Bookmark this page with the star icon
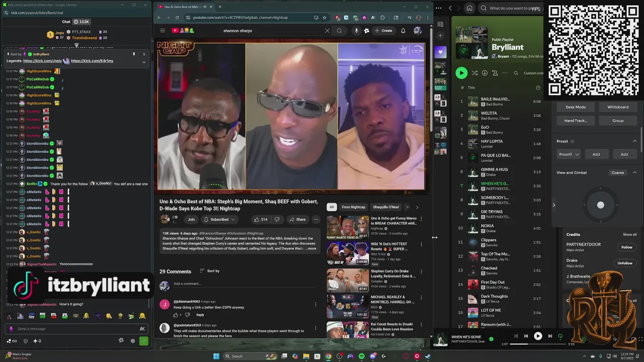 click(325, 18)
